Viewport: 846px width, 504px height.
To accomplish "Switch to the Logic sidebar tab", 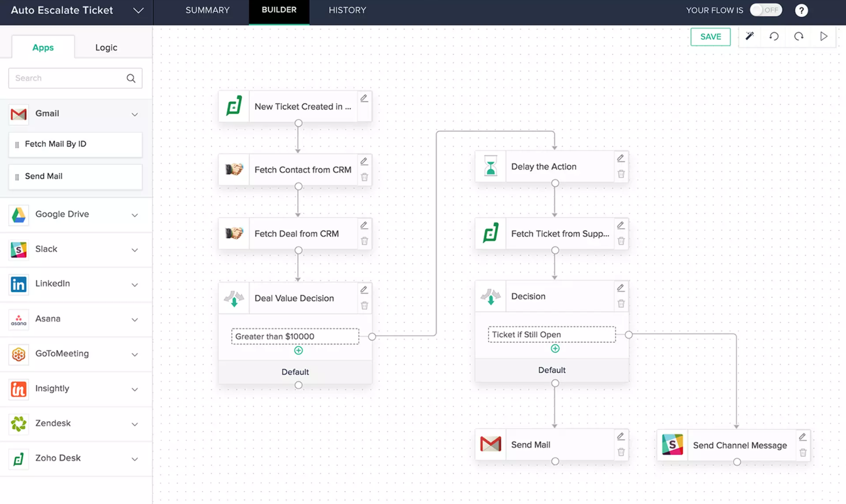I will (106, 47).
